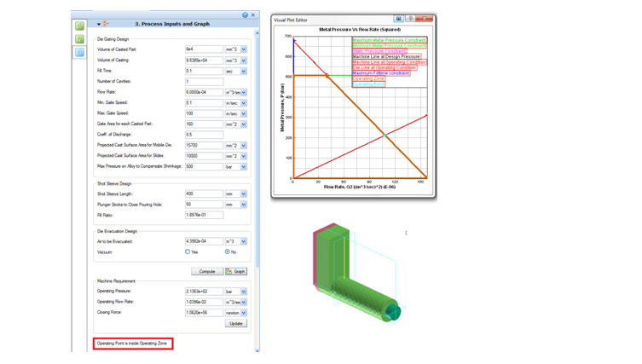This screenshot has width=642, height=364.
Task: Click the Update button
Action: 236,323
